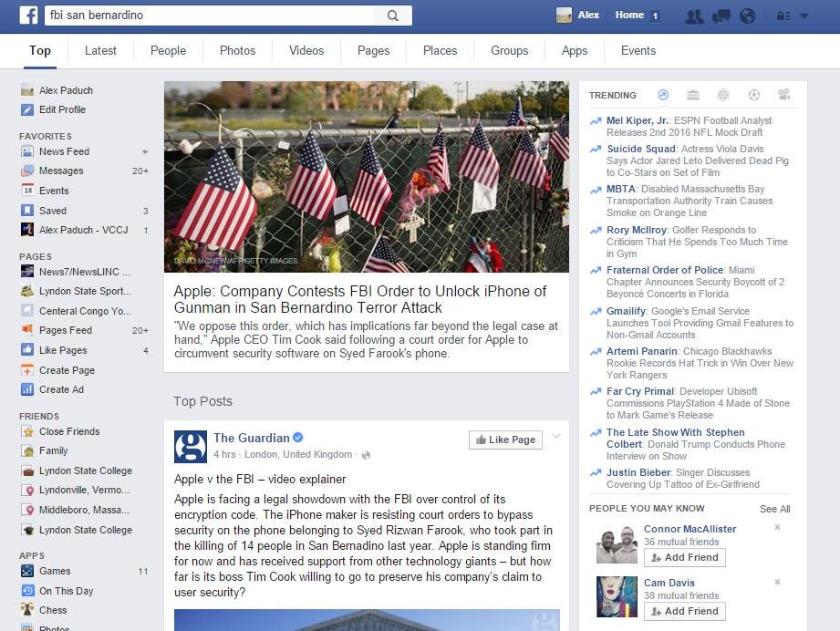Expand The Guardian post options chevron

tap(556, 436)
